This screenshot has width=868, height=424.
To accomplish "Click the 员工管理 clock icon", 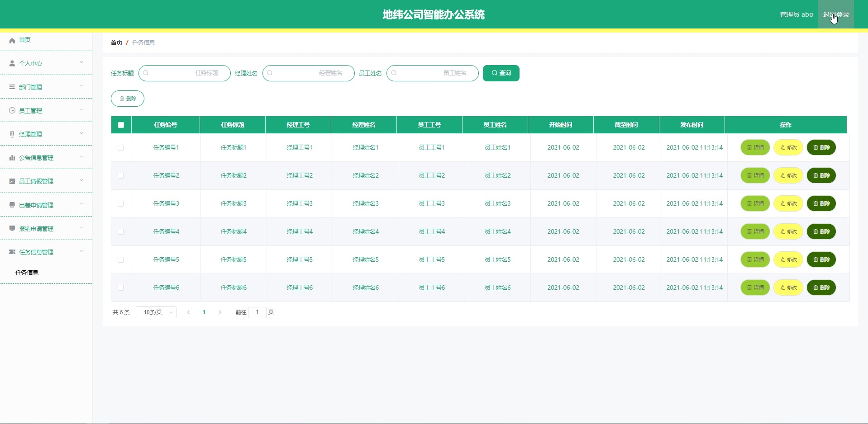I will [12, 111].
